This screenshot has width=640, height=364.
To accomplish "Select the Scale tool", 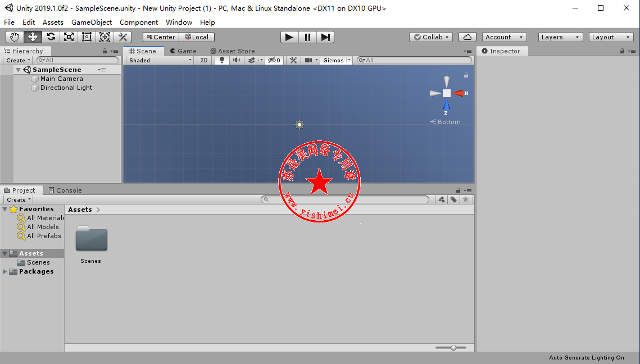I will pyautogui.click(x=69, y=37).
